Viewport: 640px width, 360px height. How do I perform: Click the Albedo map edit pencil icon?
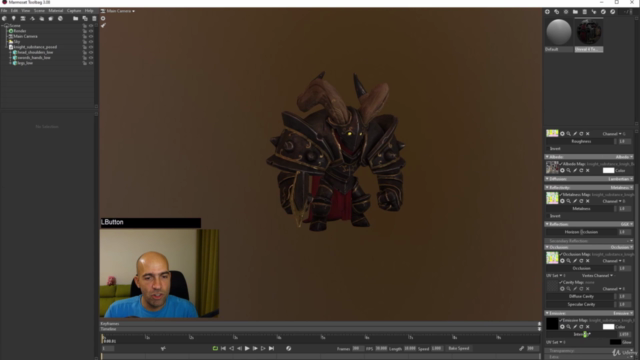coord(575,170)
